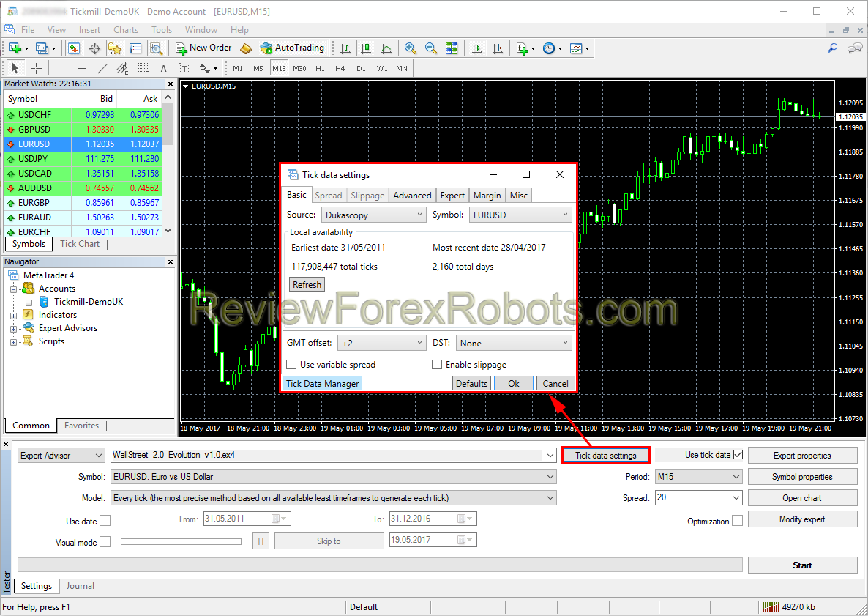Switch chart to bar chart

click(345, 48)
